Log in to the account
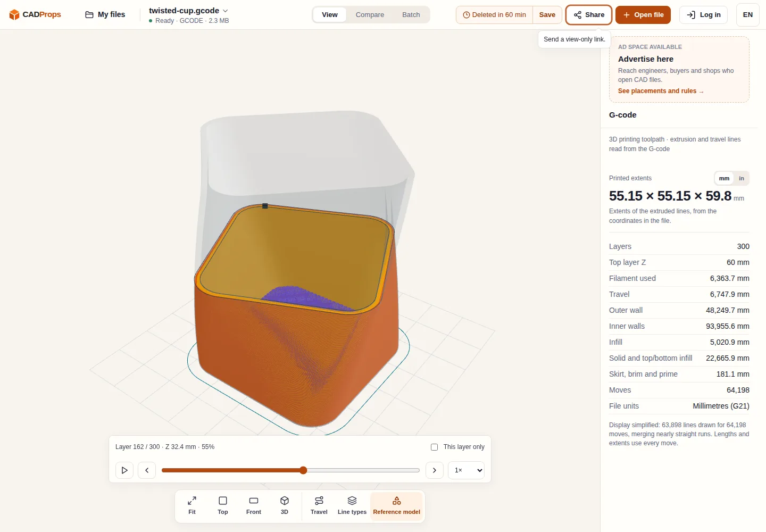This screenshot has height=532, width=766. pyautogui.click(x=704, y=15)
